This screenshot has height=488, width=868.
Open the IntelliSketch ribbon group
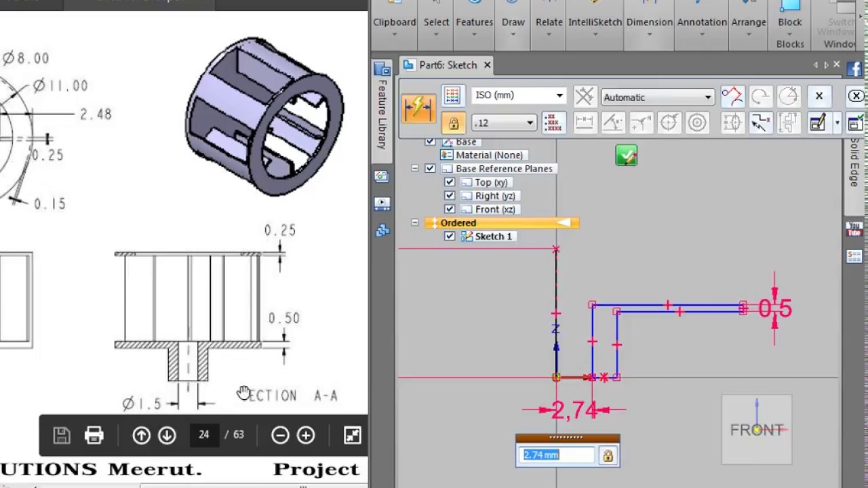click(x=595, y=27)
